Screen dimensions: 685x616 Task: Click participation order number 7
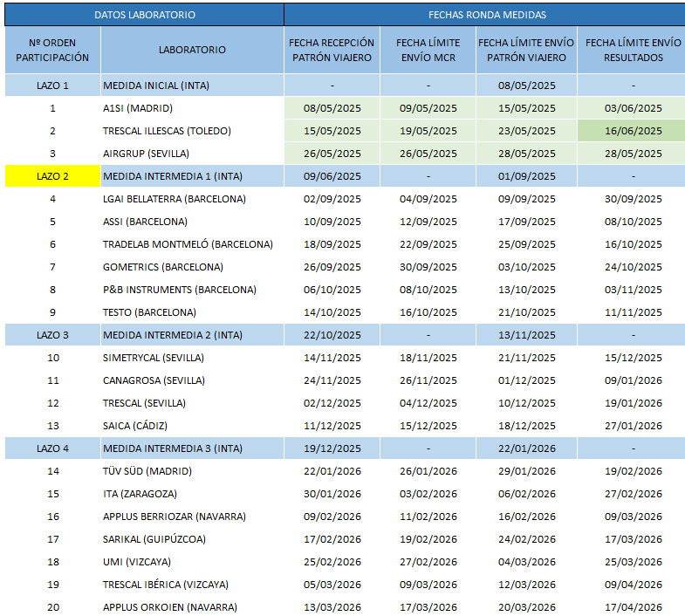tap(52, 267)
